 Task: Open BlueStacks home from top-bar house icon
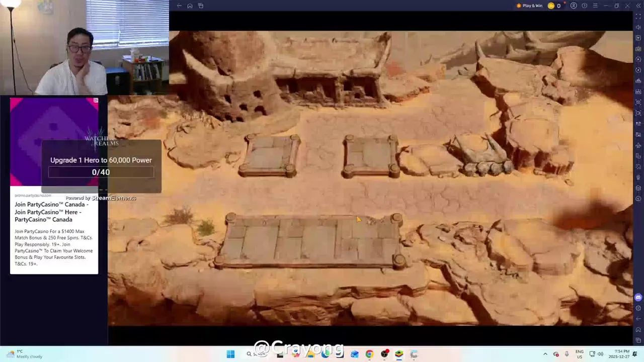(190, 6)
